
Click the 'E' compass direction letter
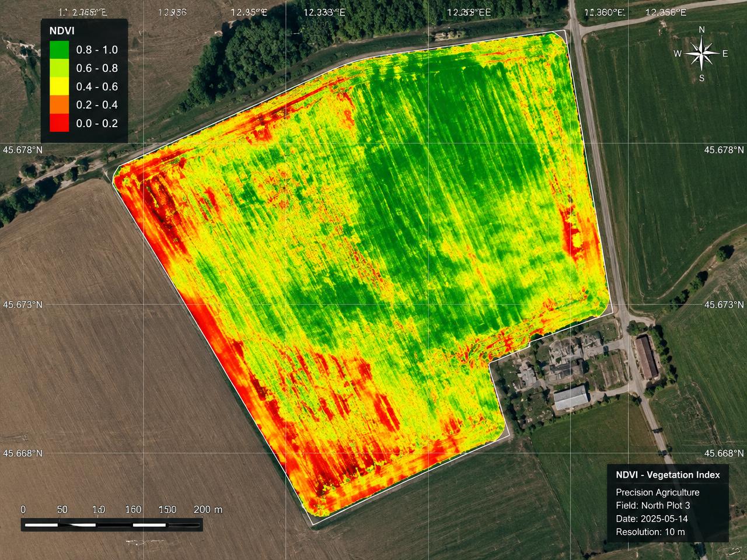725,54
